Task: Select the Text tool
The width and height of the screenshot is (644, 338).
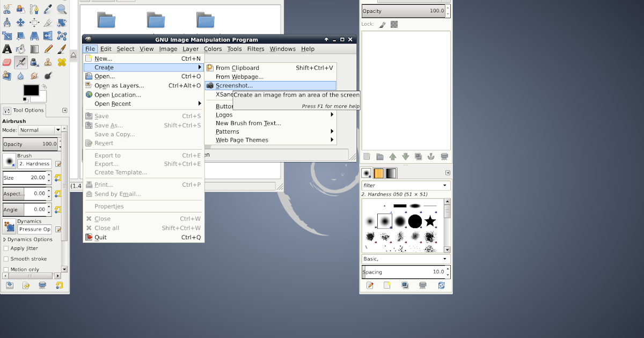Action: coord(7,49)
